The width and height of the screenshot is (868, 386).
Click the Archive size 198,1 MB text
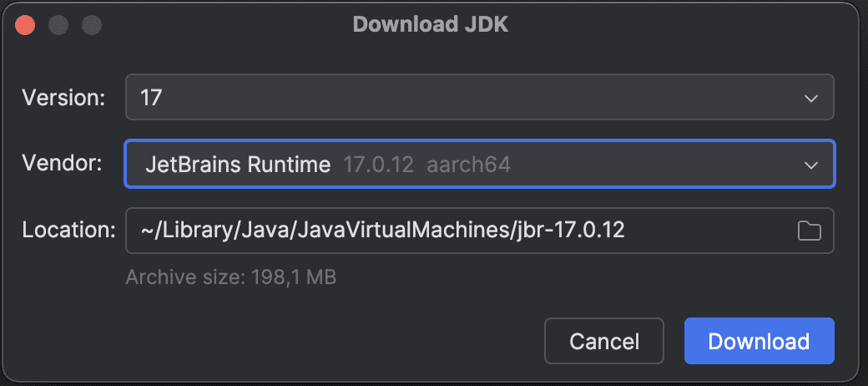point(231,277)
